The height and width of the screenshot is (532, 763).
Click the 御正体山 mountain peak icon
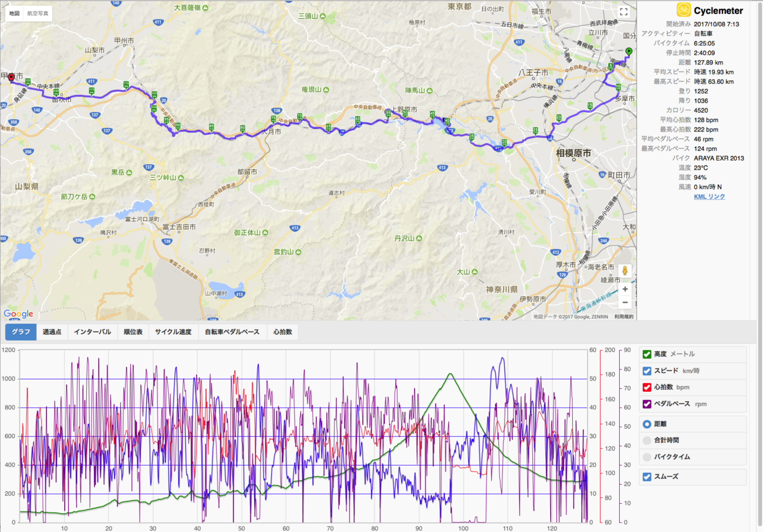tap(266, 233)
